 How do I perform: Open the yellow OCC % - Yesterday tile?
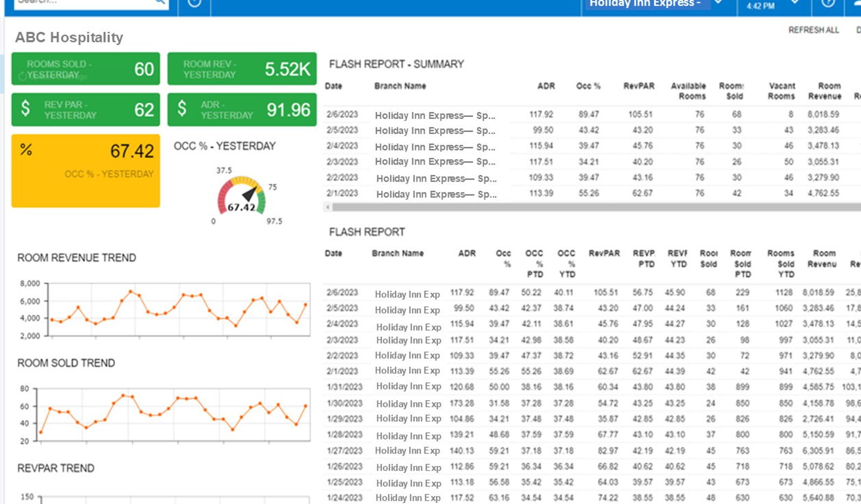pyautogui.click(x=86, y=171)
